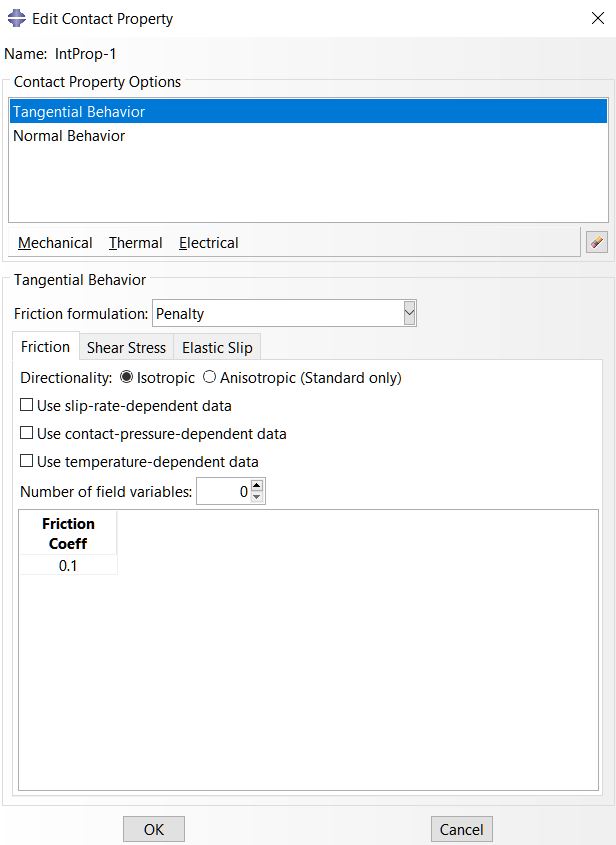The height and width of the screenshot is (845, 616).
Task: Select Anisotropic (Standard only) option
Action: tap(210, 378)
